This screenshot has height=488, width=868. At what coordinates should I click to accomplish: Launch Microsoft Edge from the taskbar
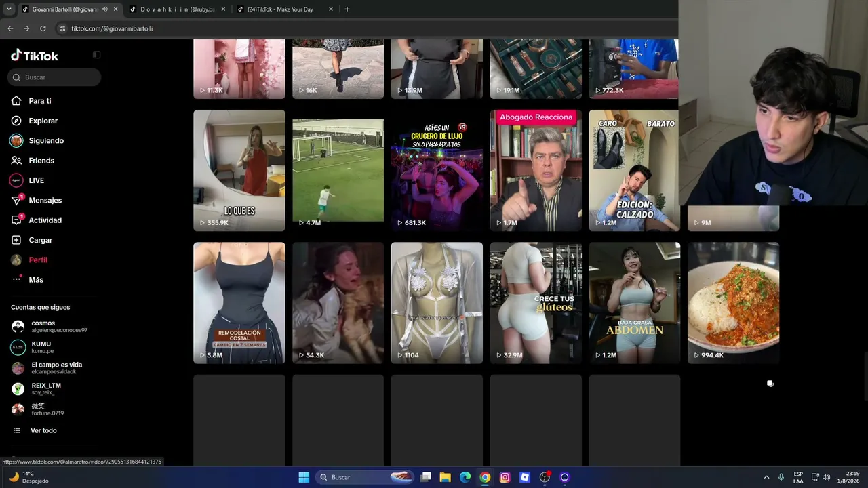(465, 477)
